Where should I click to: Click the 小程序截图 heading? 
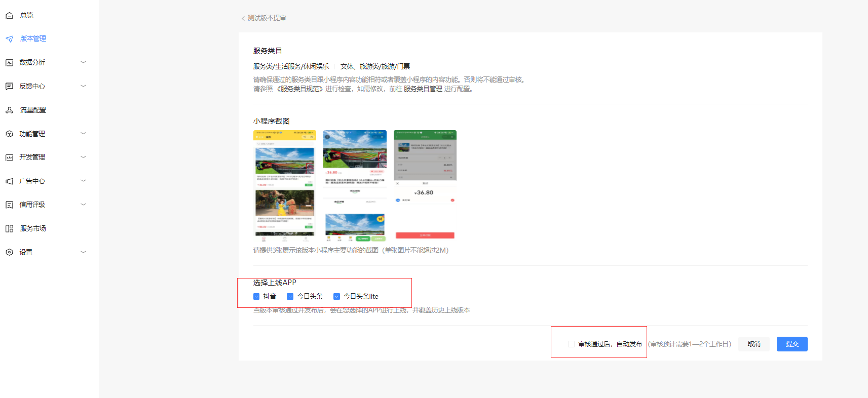(x=272, y=122)
